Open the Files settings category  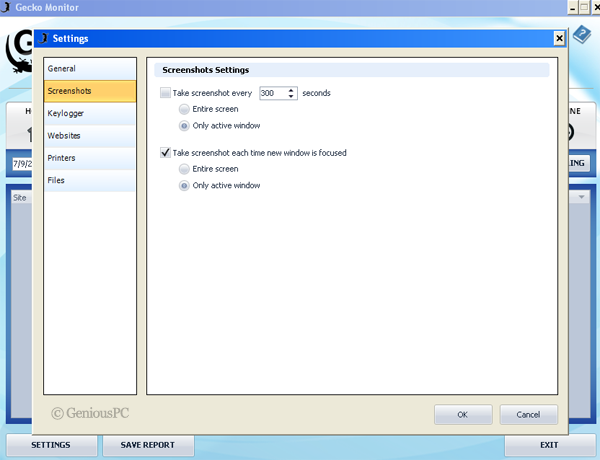[90, 180]
